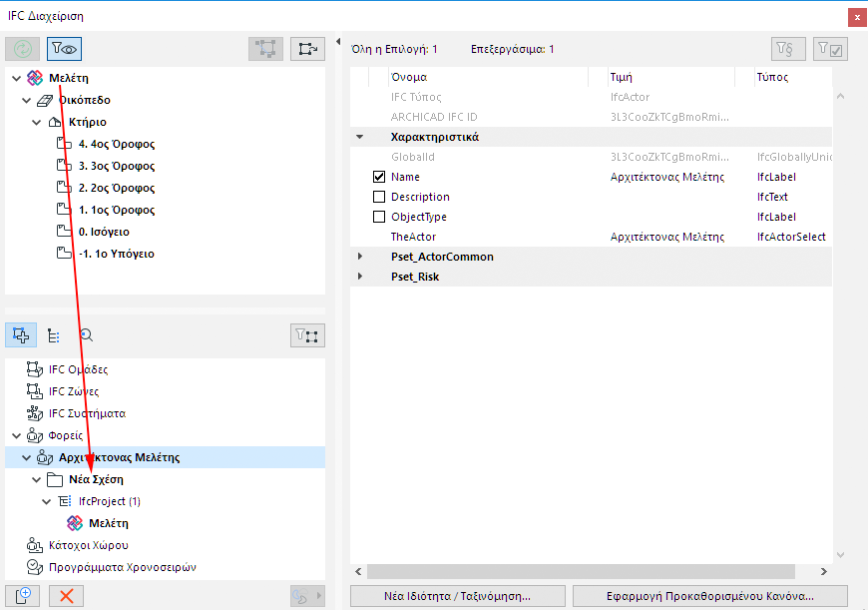Click the type tree view icon
This screenshot has height=610, width=868.
pos(53,335)
